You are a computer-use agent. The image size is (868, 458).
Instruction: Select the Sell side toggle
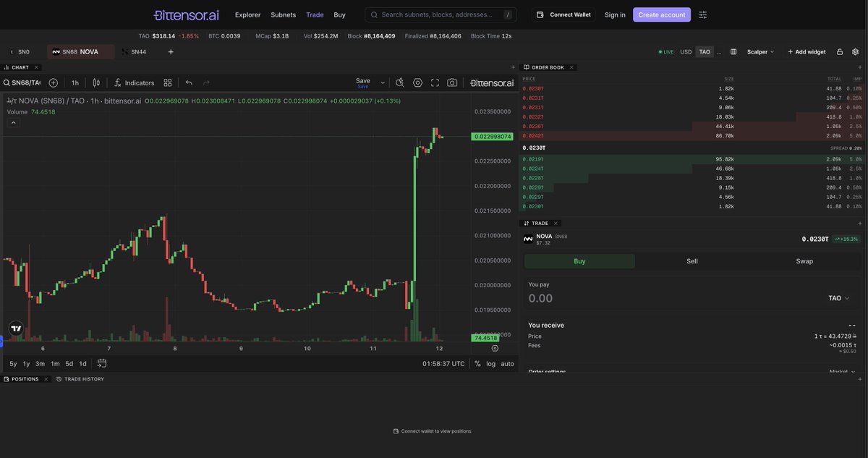[692, 261]
